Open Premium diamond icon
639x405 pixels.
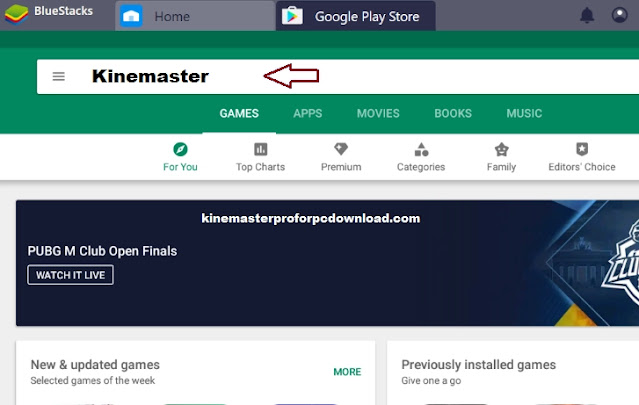pos(341,149)
